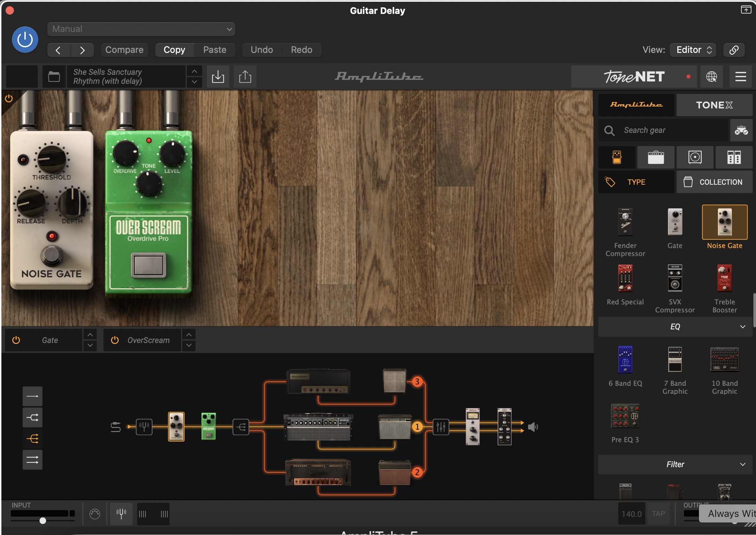Click the Copy button
The height and width of the screenshot is (535, 756).
point(174,50)
